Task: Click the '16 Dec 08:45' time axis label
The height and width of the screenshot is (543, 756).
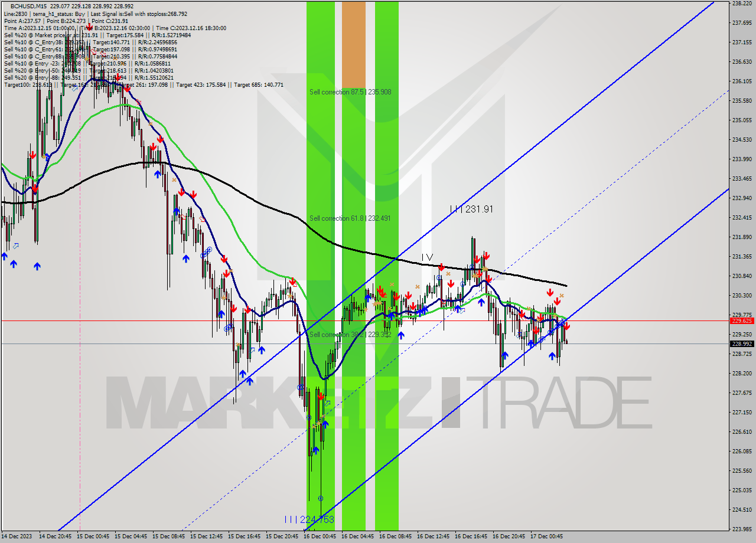Action: click(396, 537)
